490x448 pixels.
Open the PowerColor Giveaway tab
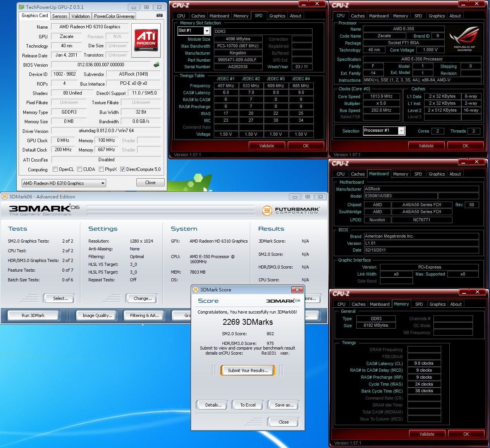pyautogui.click(x=114, y=16)
